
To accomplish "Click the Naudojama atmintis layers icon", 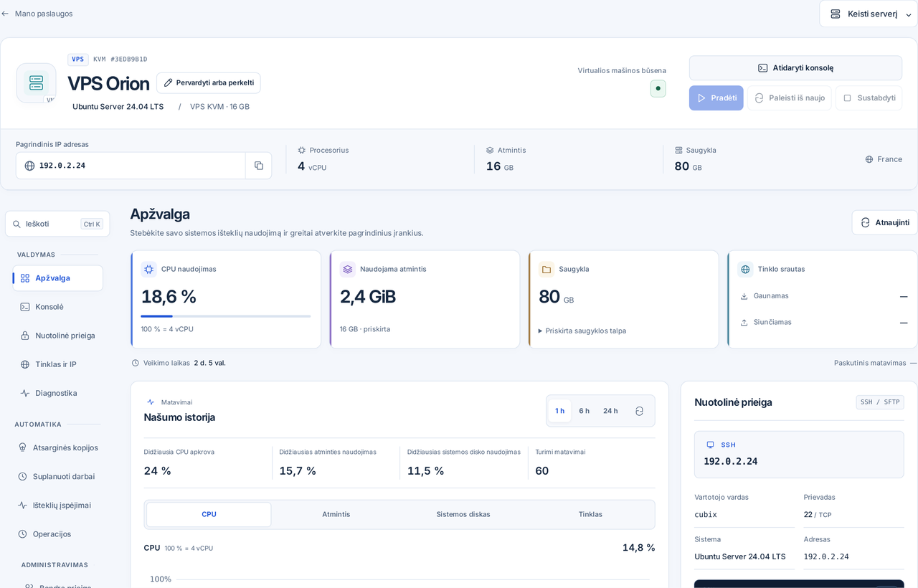I will (348, 270).
